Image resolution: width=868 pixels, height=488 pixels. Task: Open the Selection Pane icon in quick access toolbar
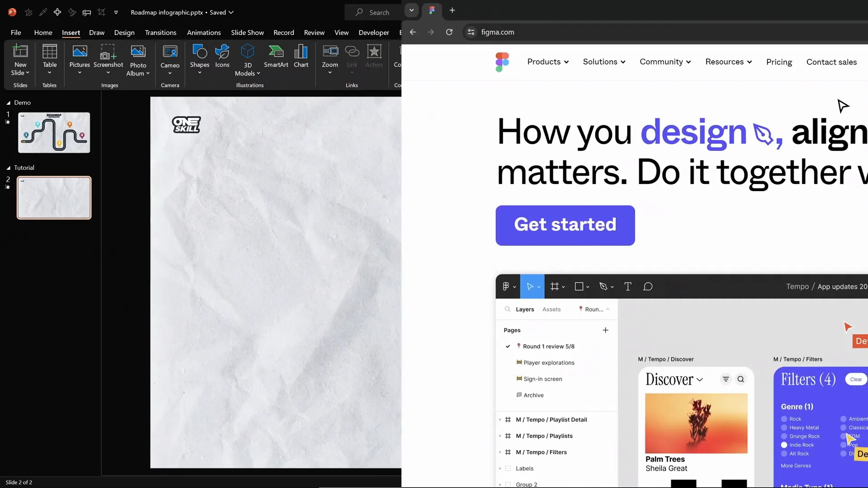(57, 13)
